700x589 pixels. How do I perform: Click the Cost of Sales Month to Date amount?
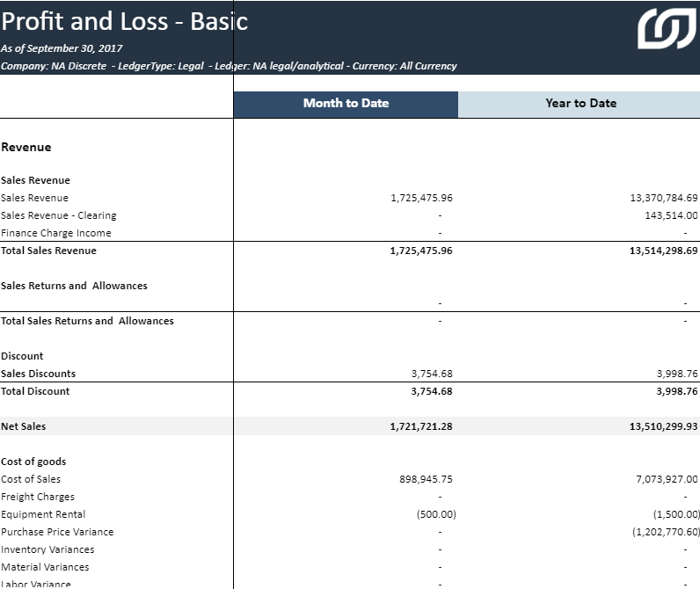(x=426, y=479)
